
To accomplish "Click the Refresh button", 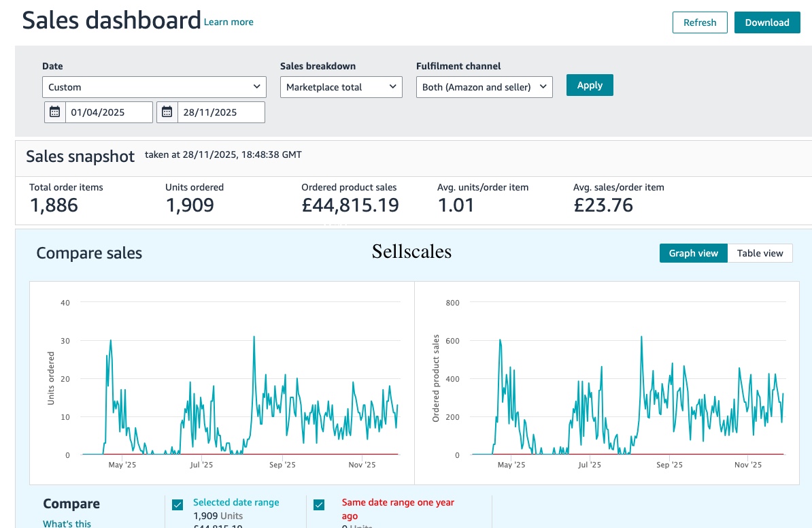I will [700, 22].
